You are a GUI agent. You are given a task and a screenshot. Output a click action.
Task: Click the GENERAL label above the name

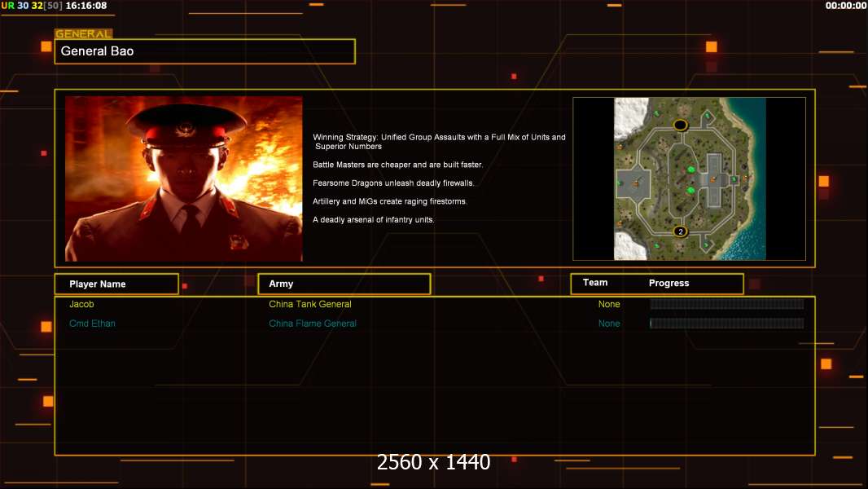(x=84, y=33)
